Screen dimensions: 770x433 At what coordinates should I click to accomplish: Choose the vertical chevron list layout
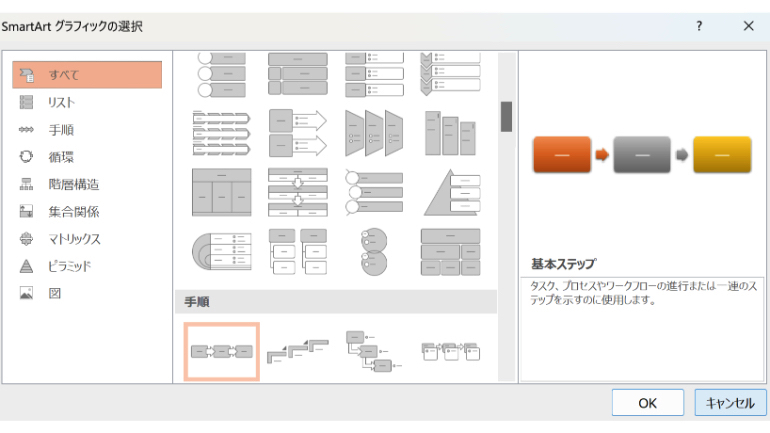(450, 74)
